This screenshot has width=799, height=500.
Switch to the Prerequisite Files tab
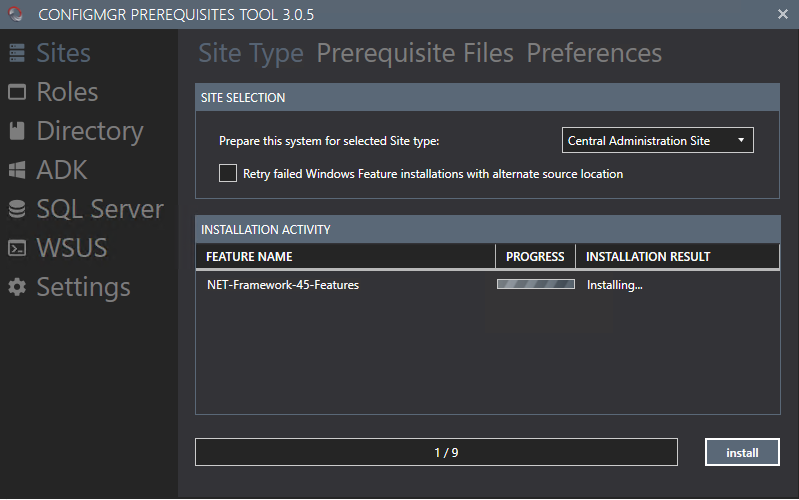tap(415, 54)
